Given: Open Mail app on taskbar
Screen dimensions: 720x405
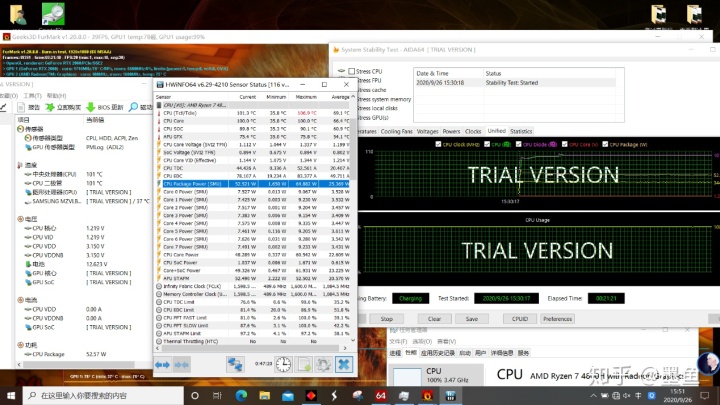Looking at the screenshot, I should 288,395.
